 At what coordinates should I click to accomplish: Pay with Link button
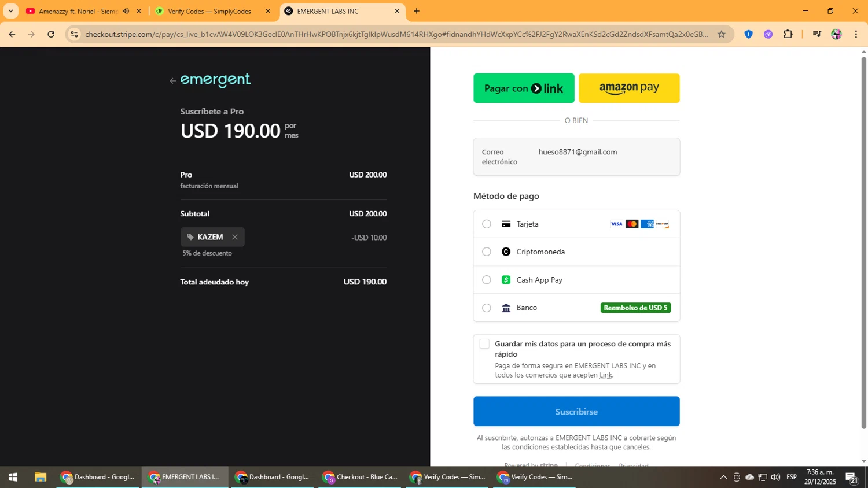[524, 88]
